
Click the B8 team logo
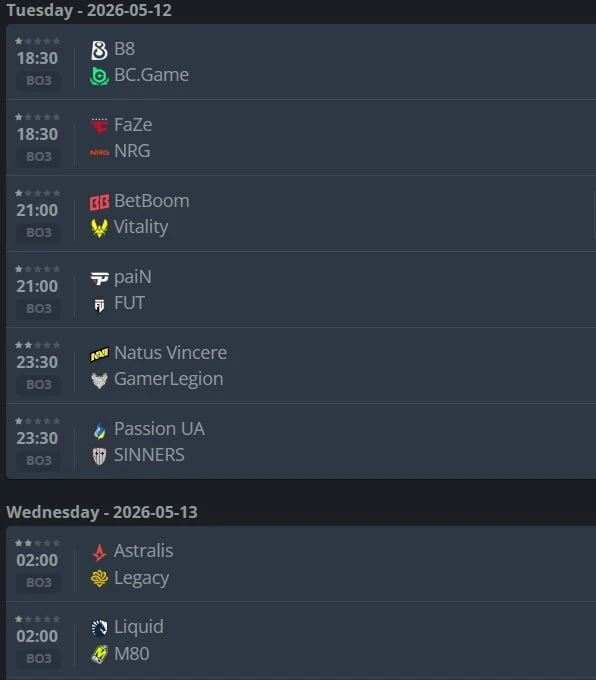(99, 50)
